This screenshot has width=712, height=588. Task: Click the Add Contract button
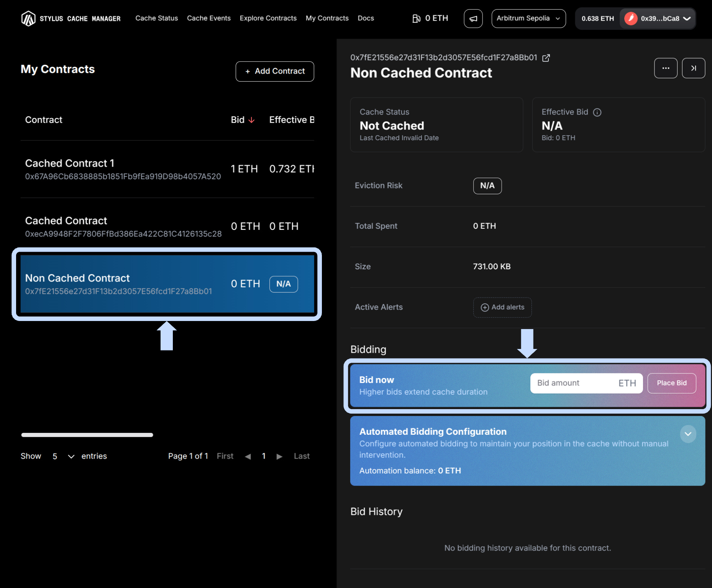[275, 71]
